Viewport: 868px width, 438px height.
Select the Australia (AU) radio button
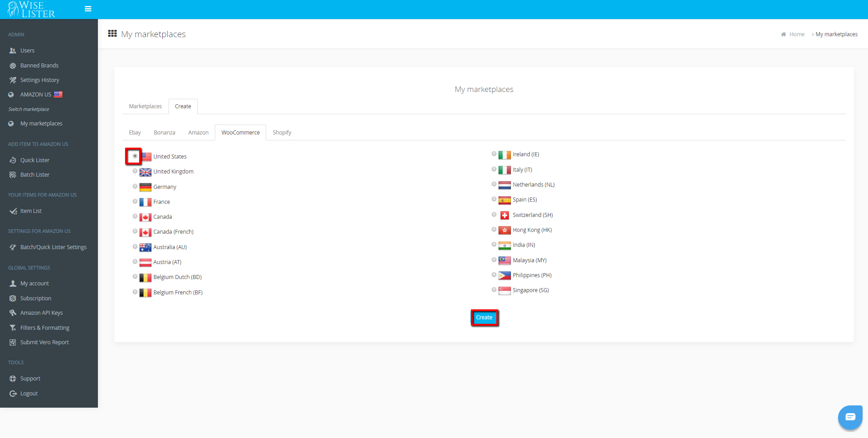click(135, 246)
